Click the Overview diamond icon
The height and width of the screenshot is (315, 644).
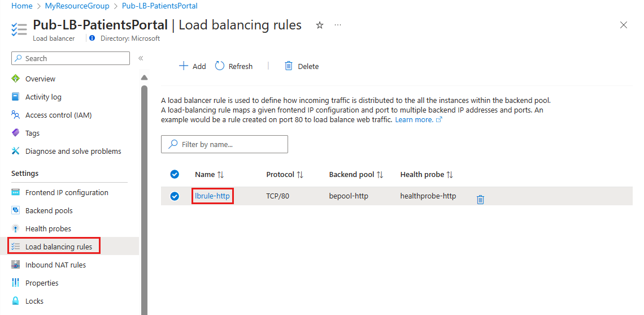point(16,79)
